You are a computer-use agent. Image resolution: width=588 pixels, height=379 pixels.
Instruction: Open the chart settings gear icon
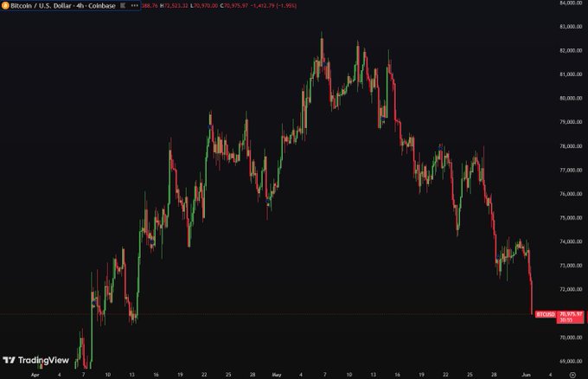(572, 375)
